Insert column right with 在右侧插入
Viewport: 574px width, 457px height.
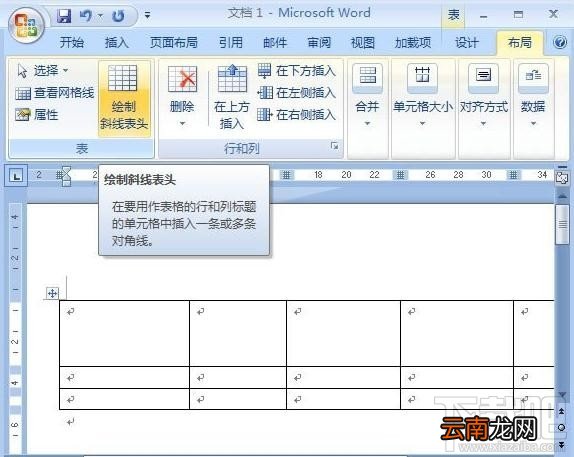coord(297,115)
